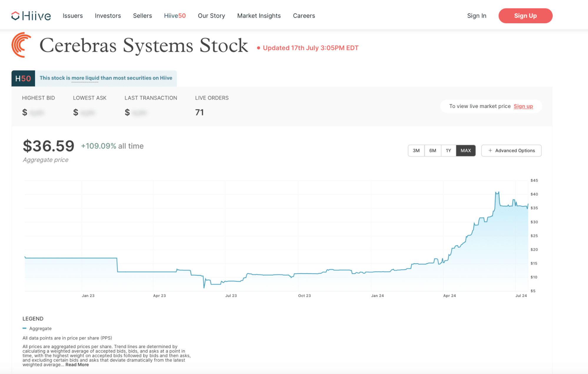Switch chart to 1Y range
The image size is (588, 374).
(448, 150)
